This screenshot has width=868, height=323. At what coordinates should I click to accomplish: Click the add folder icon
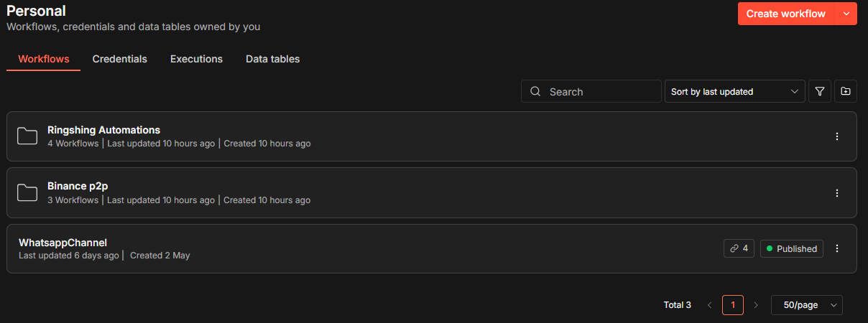pyautogui.click(x=846, y=91)
